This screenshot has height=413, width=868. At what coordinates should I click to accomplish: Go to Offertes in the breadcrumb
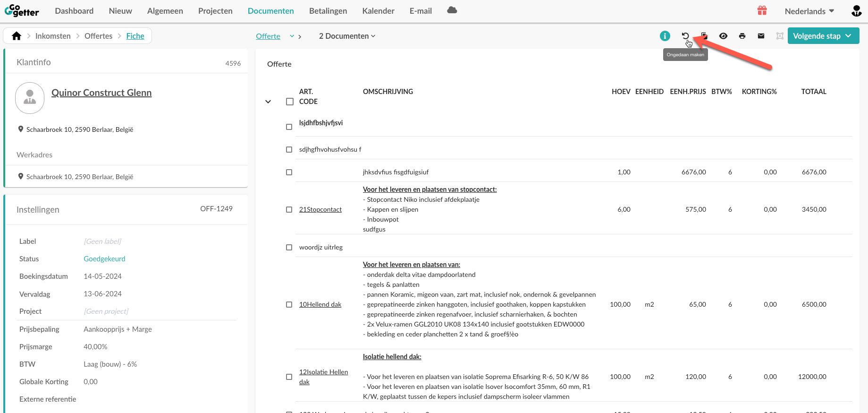click(99, 36)
